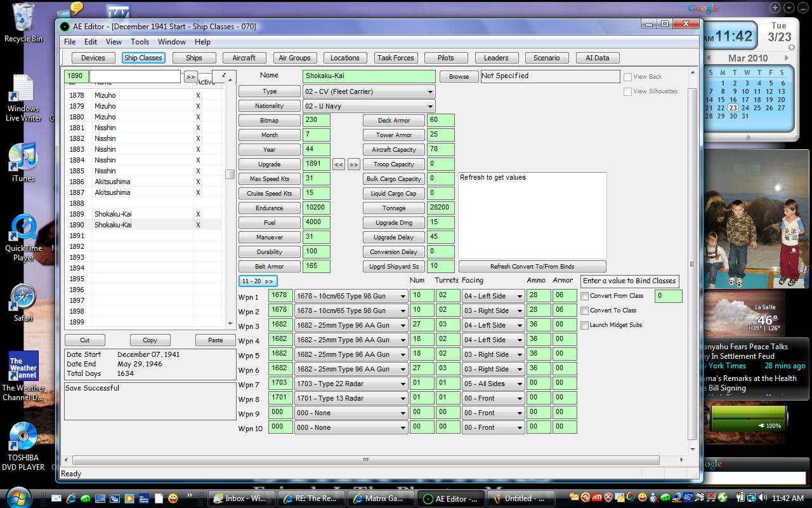Open Wpn 1 facing dropdown
This screenshot has width=812, height=508.
493,296
